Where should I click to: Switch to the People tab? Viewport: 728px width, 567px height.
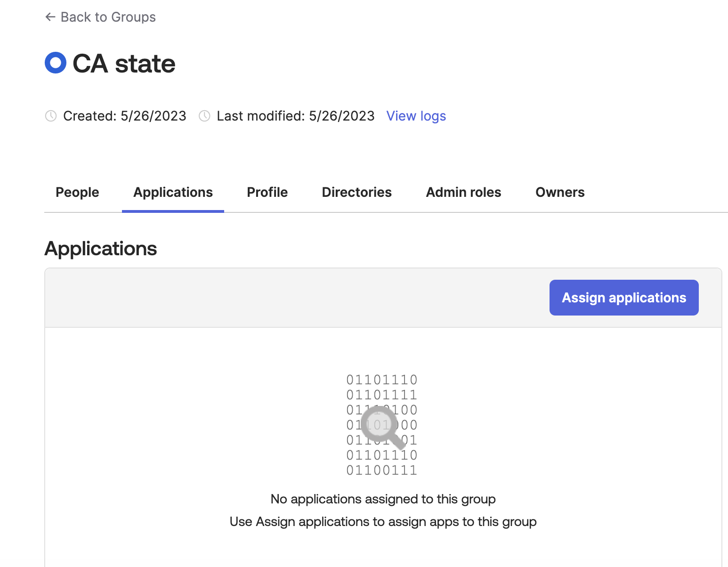[77, 192]
